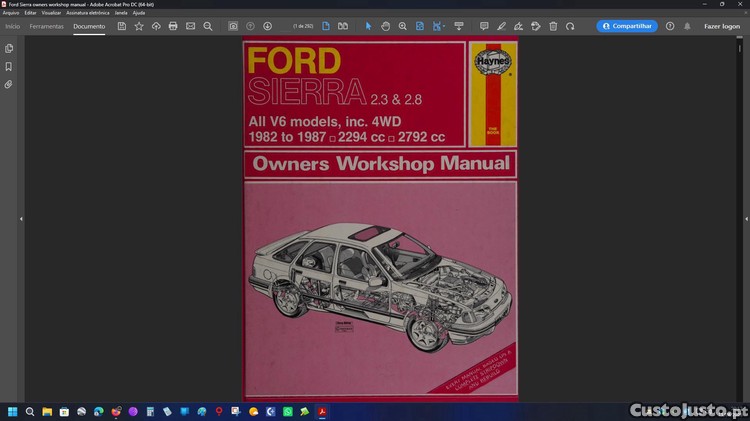
Task: Click the stamp tool icon
Action: pyautogui.click(x=536, y=26)
